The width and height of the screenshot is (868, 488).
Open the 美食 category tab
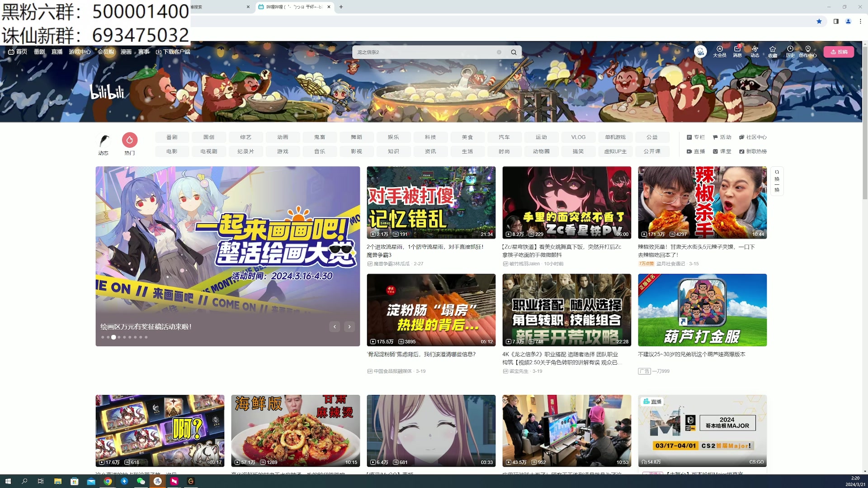467,137
